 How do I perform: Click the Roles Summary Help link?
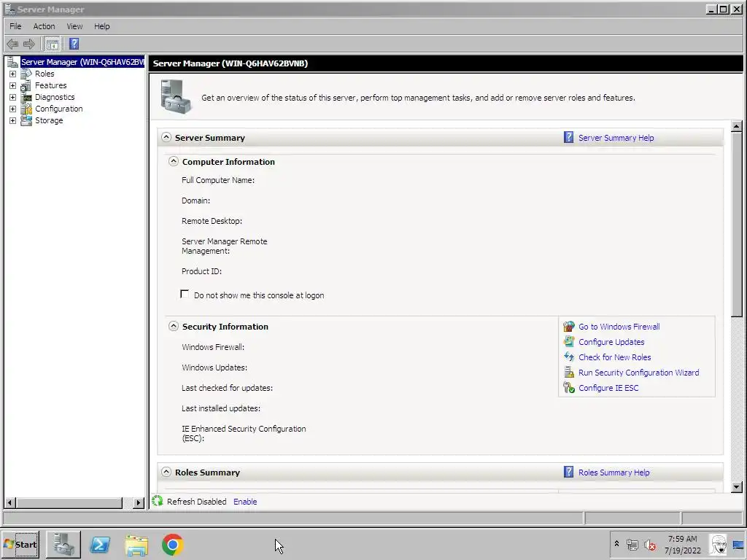(614, 472)
